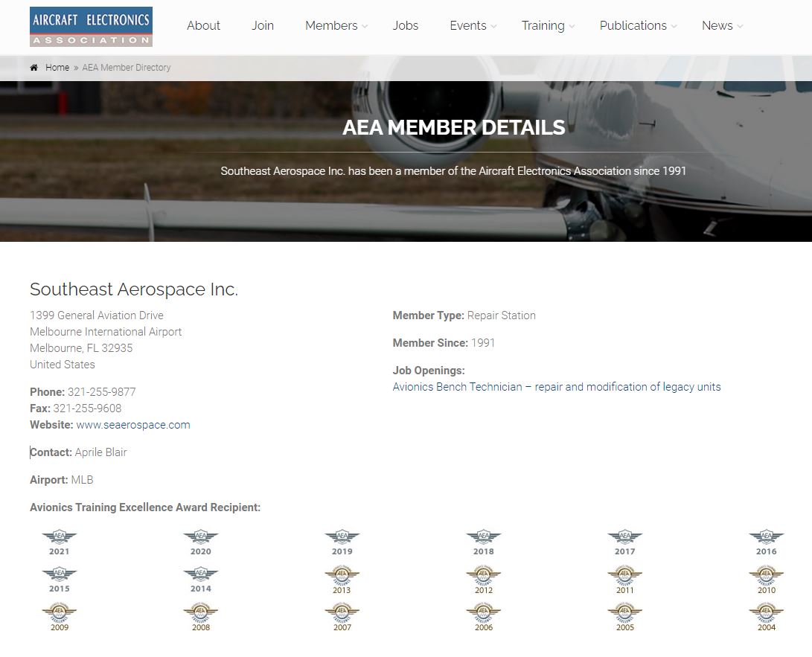Viewport: 812px width, 657px height.
Task: Open the About menu item
Action: click(x=203, y=25)
